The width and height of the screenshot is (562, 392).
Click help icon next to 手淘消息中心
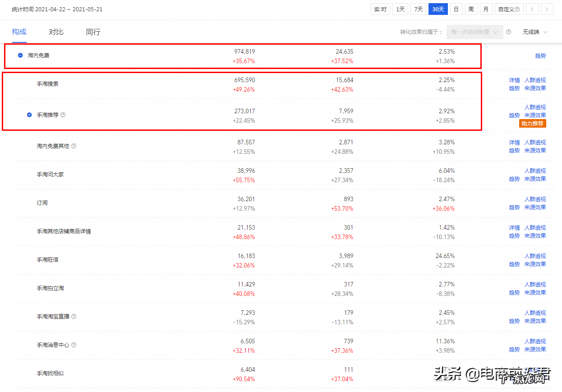tap(74, 344)
